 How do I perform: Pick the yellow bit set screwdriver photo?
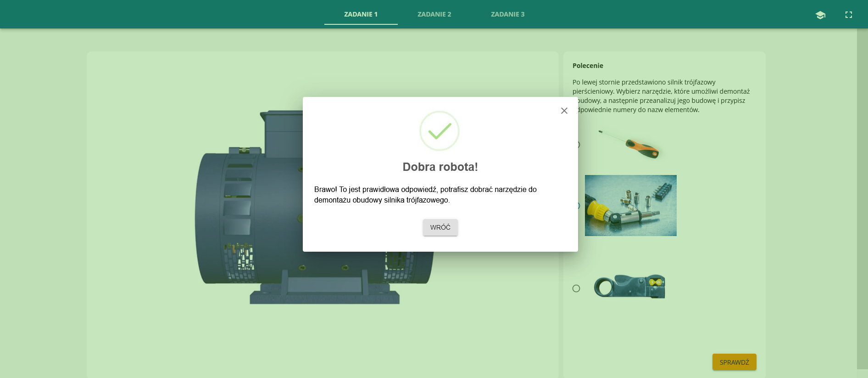630,205
